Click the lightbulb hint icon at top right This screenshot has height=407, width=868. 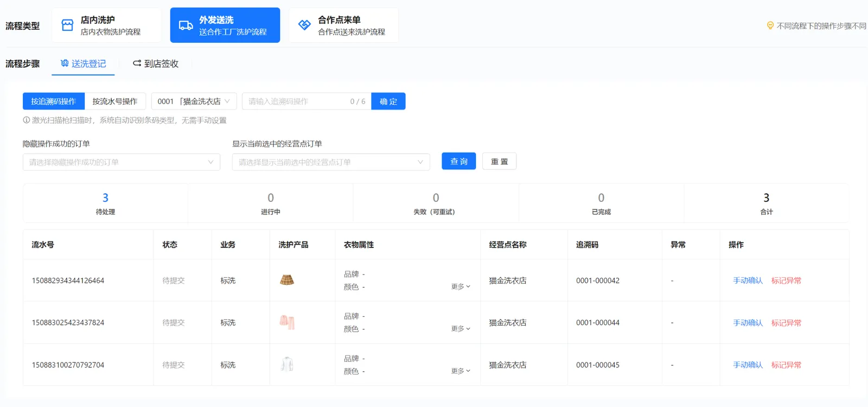pyautogui.click(x=770, y=26)
